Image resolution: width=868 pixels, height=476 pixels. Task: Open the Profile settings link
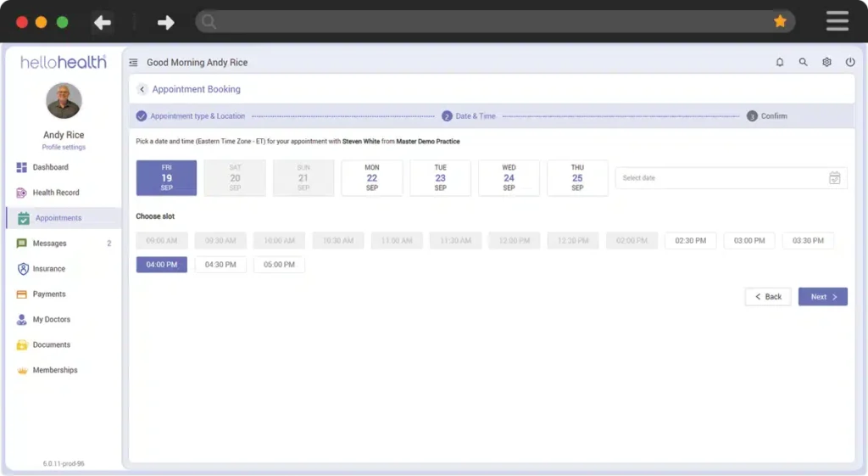pyautogui.click(x=64, y=148)
